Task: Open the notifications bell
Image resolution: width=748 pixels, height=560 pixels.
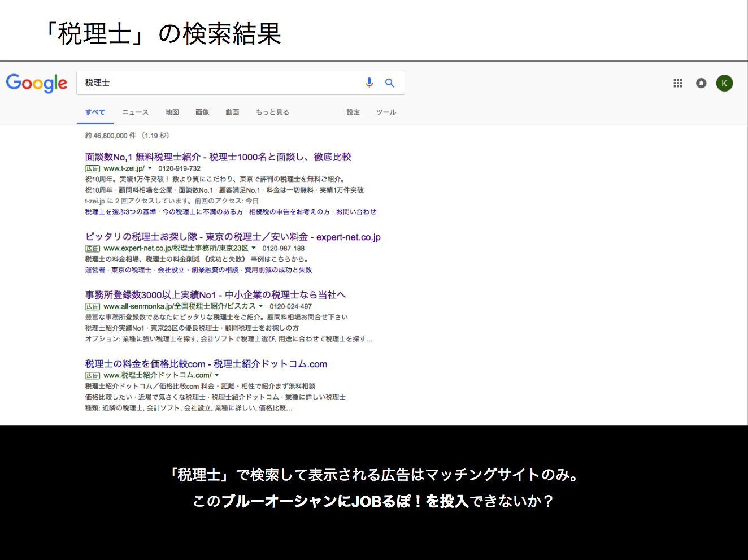Action: click(x=701, y=83)
